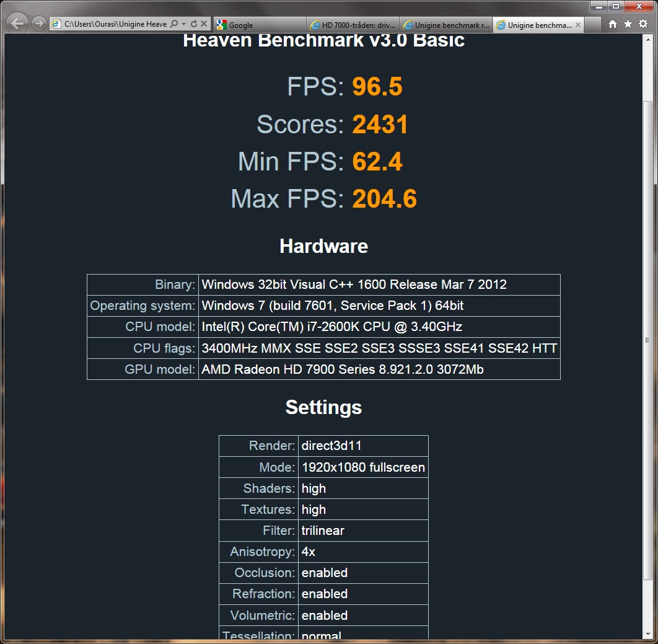Stop loading with address bar X icon
This screenshot has width=658, height=644.
coord(204,24)
